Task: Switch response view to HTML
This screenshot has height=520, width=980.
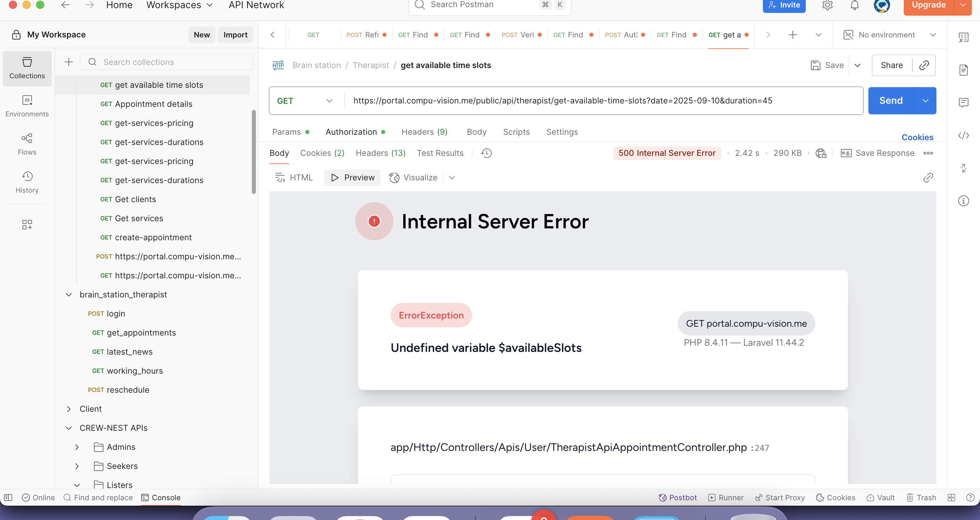Action: 294,178
